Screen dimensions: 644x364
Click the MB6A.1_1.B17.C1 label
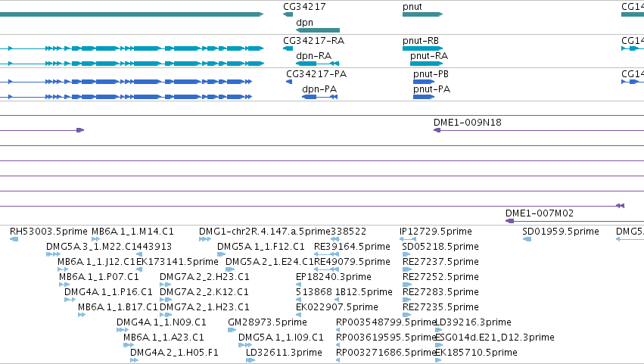[118, 307]
